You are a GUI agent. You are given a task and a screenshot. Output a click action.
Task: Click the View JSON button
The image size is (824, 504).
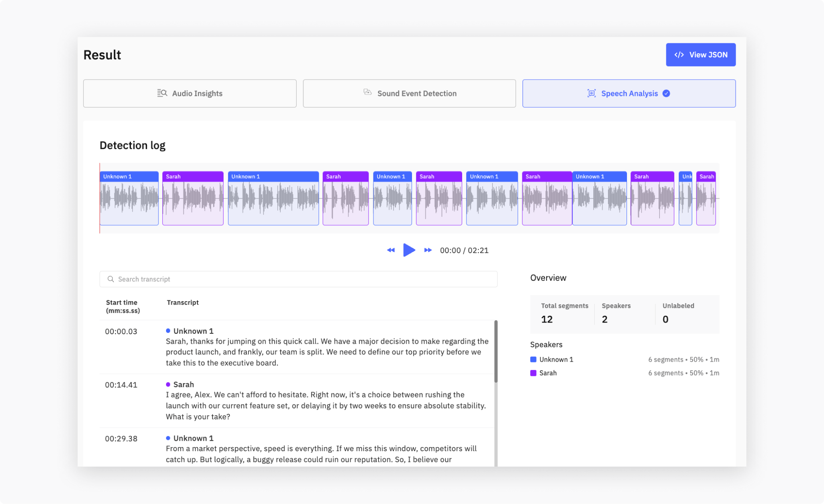(x=701, y=54)
